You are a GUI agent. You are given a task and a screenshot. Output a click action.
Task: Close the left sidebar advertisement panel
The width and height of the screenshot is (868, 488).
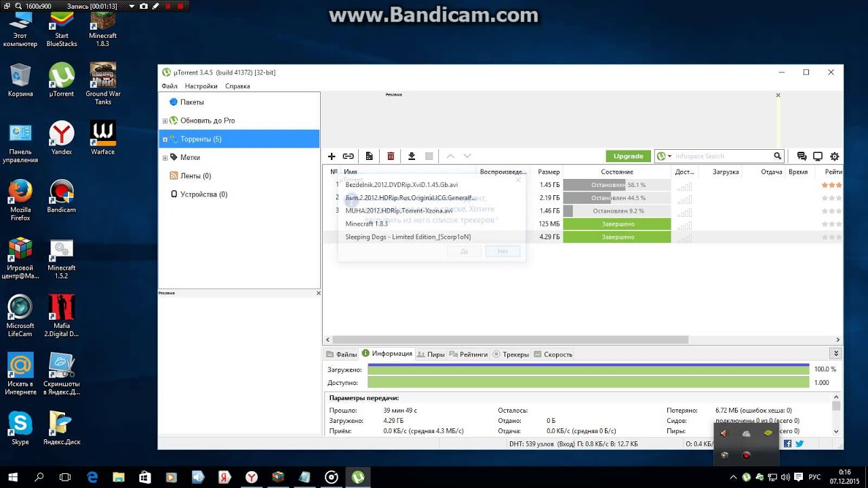click(x=318, y=293)
